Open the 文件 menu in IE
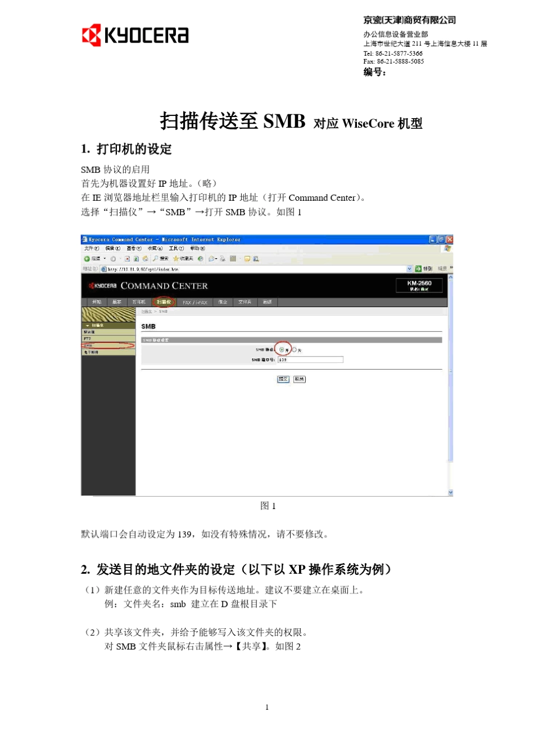 91,248
